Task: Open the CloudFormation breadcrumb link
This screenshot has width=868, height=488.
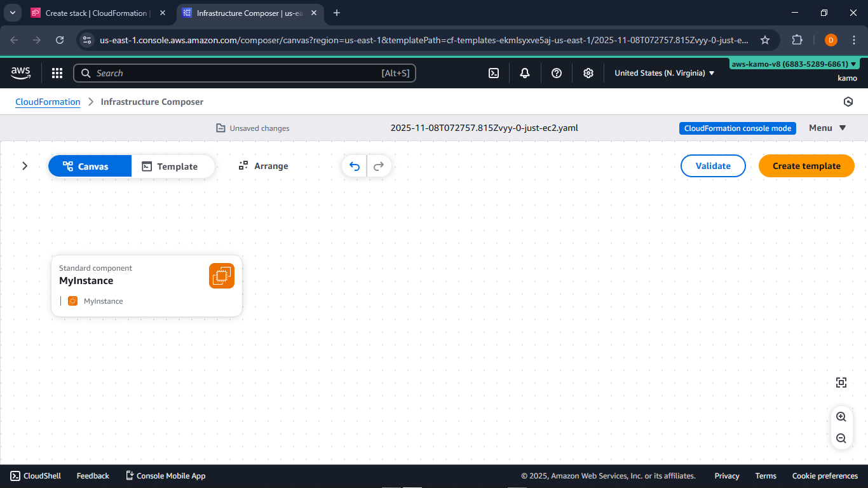Action: click(x=48, y=102)
